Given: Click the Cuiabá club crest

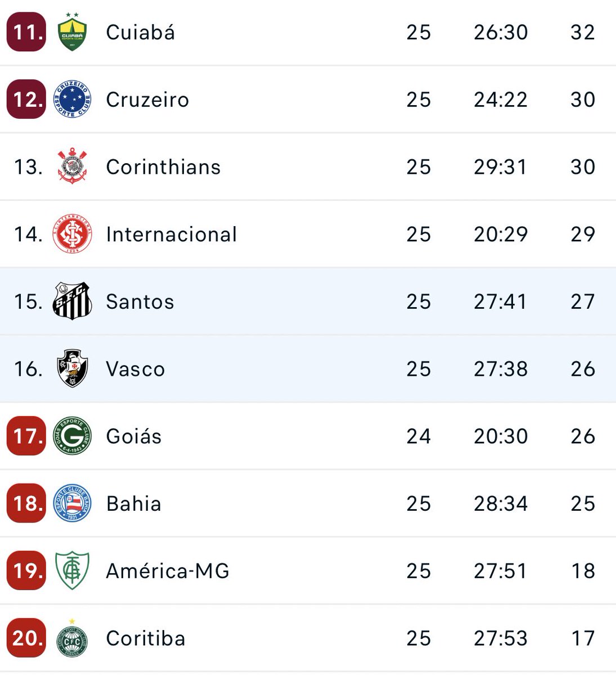Looking at the screenshot, I should 73,33.
